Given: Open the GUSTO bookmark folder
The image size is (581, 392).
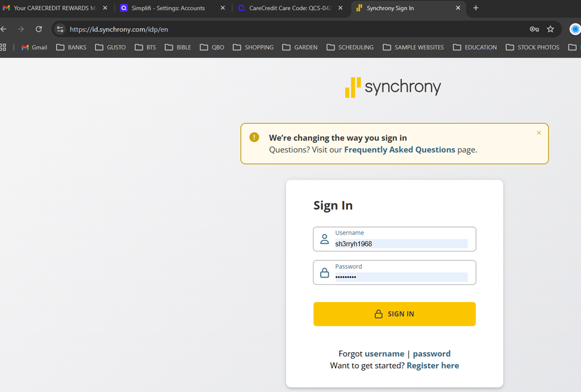Looking at the screenshot, I should pyautogui.click(x=110, y=47).
